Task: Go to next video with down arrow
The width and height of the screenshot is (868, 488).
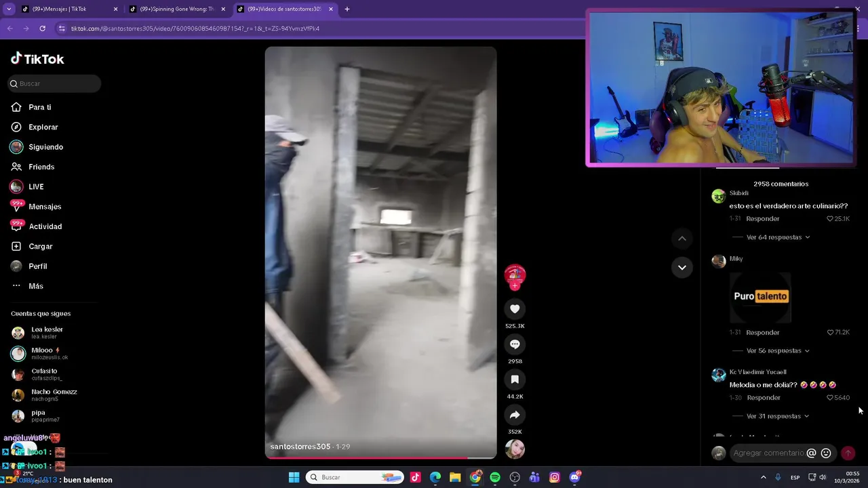Action: point(682,268)
